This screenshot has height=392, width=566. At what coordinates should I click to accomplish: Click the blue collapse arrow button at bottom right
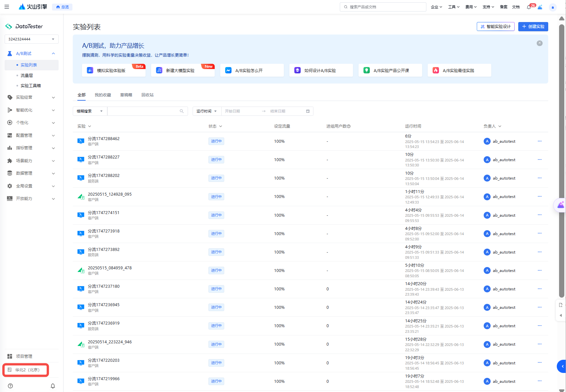562,366
